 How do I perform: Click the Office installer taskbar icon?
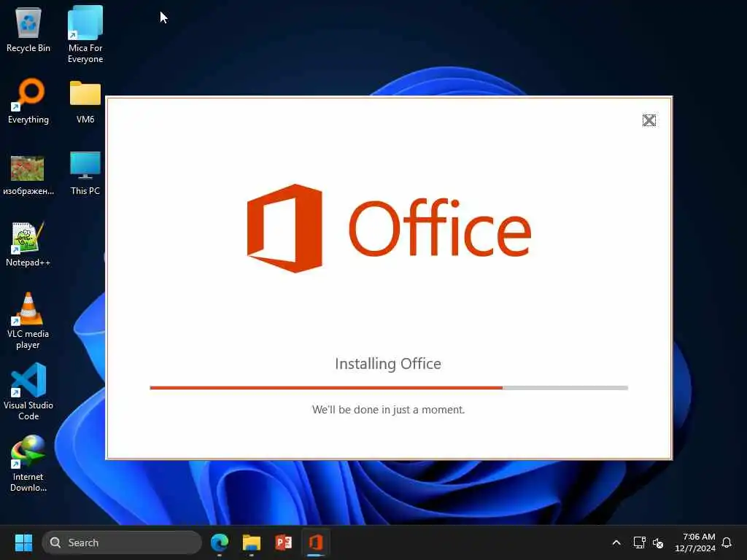316,542
